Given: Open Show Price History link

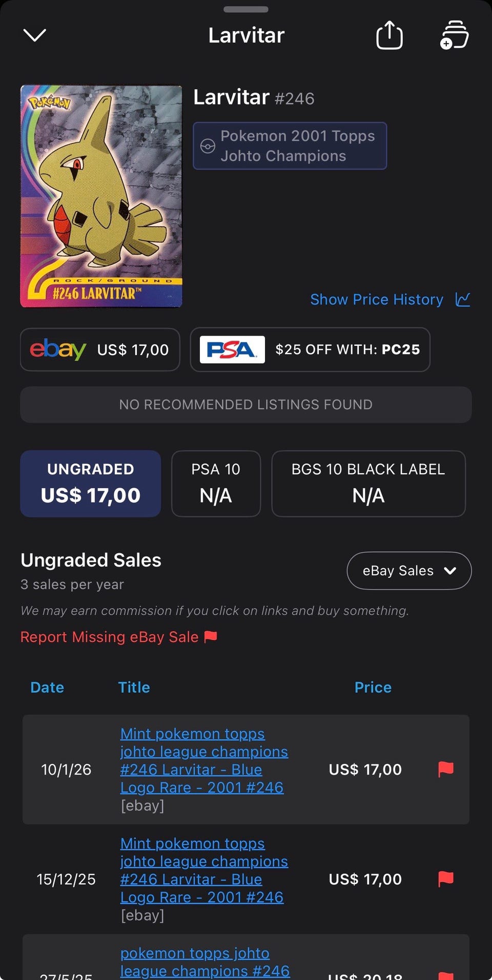Looking at the screenshot, I should coord(377,299).
